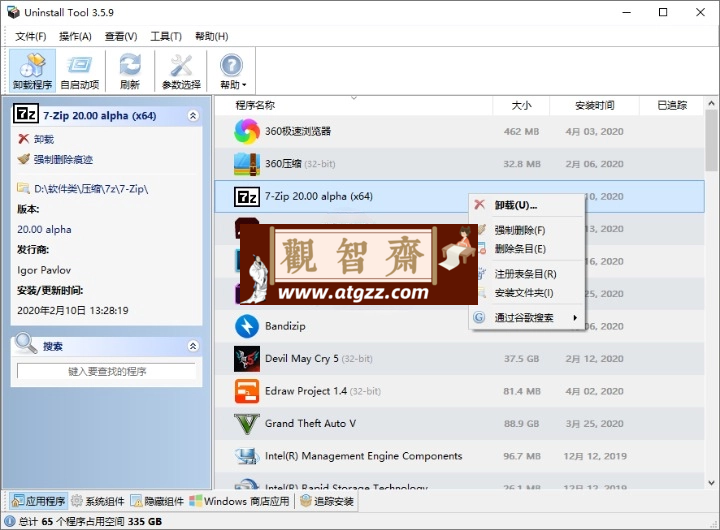
Task: Open the 帮助(H) menu
Action: pyautogui.click(x=212, y=36)
